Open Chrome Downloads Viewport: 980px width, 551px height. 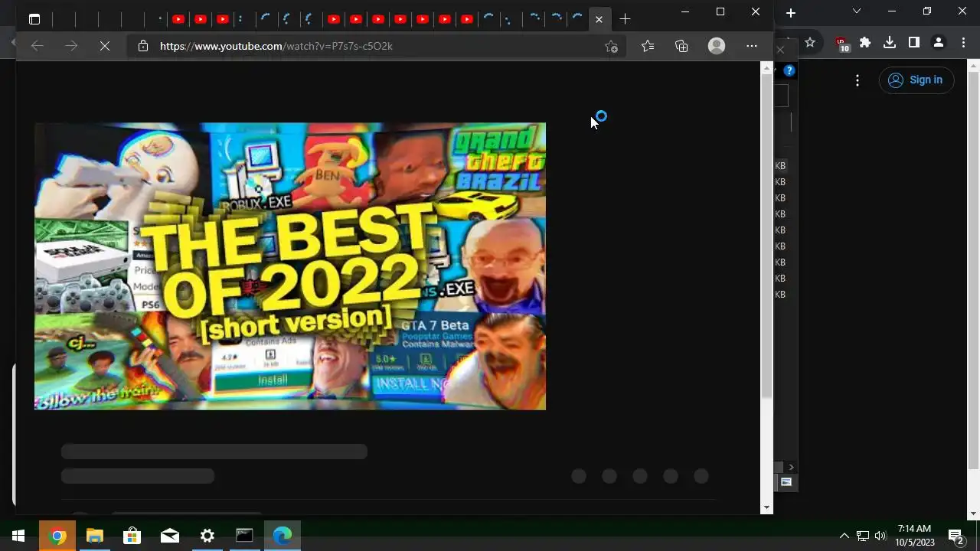(890, 43)
